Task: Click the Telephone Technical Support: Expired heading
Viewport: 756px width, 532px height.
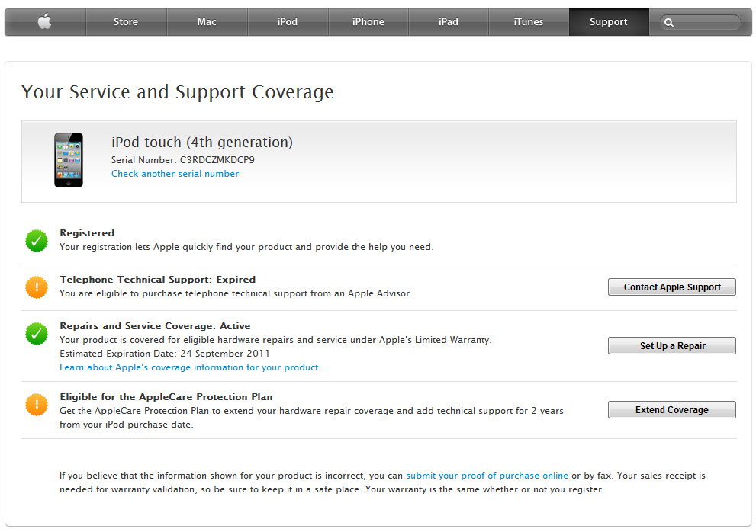Action: tap(158, 280)
